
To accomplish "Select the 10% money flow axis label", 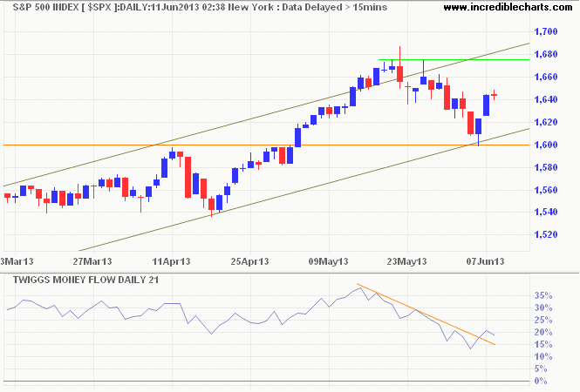I will [543, 356].
